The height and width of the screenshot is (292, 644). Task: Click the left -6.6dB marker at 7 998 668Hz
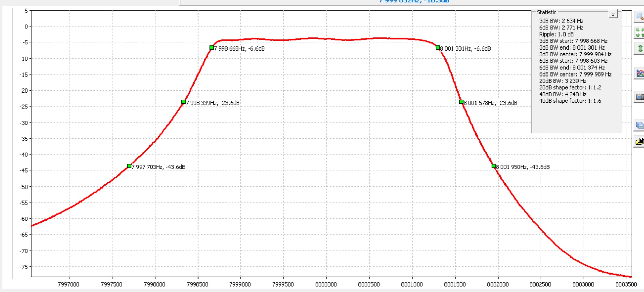(x=211, y=48)
